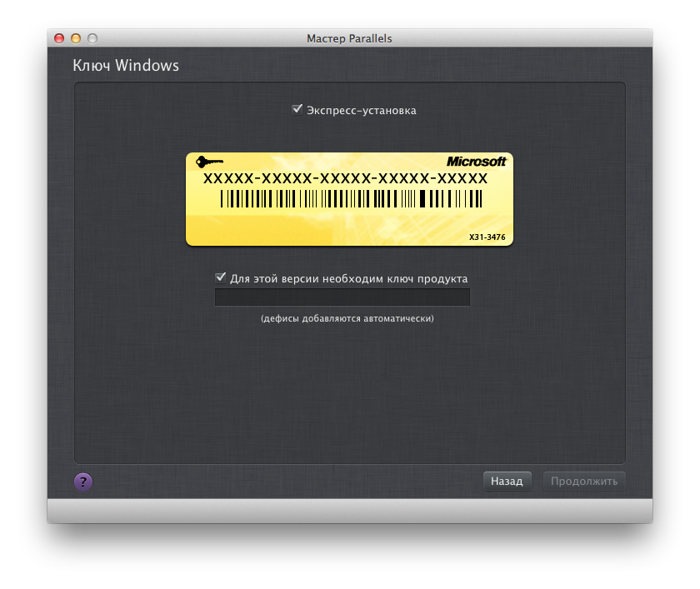The height and width of the screenshot is (589, 700).
Task: Focus the product key input field
Action: [x=342, y=297]
